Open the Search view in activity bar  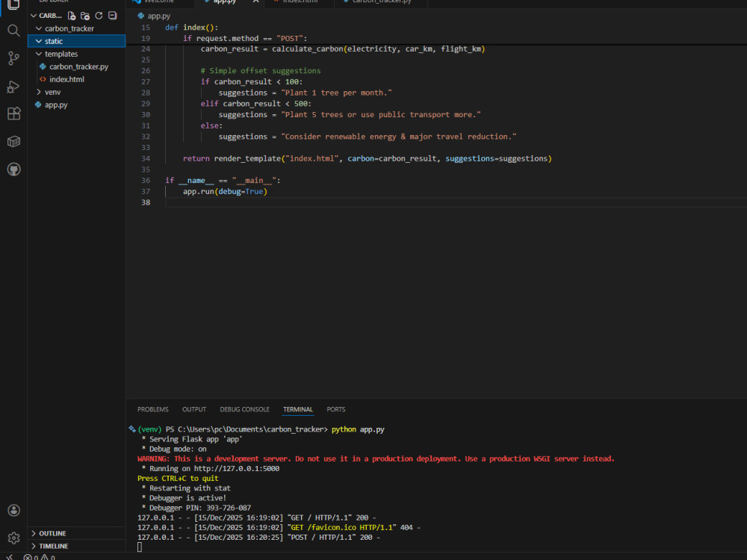point(13,31)
